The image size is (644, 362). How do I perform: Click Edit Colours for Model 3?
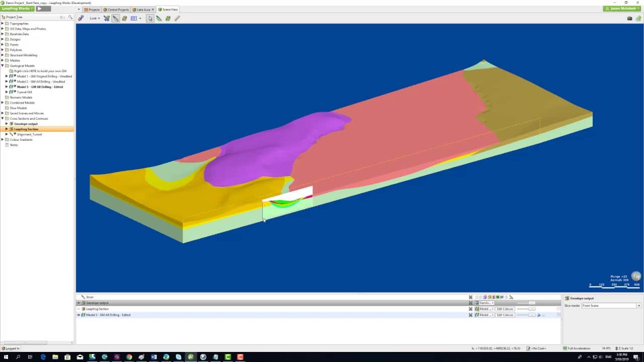[505, 315]
